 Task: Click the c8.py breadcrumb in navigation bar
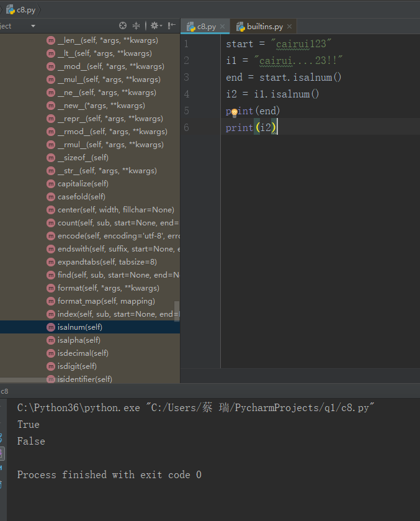coord(21,10)
